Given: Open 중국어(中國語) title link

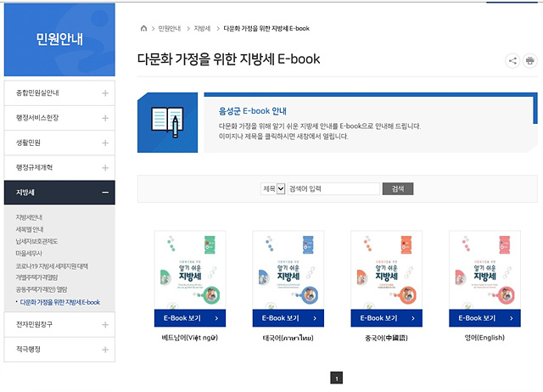Looking at the screenshot, I should 387,338.
